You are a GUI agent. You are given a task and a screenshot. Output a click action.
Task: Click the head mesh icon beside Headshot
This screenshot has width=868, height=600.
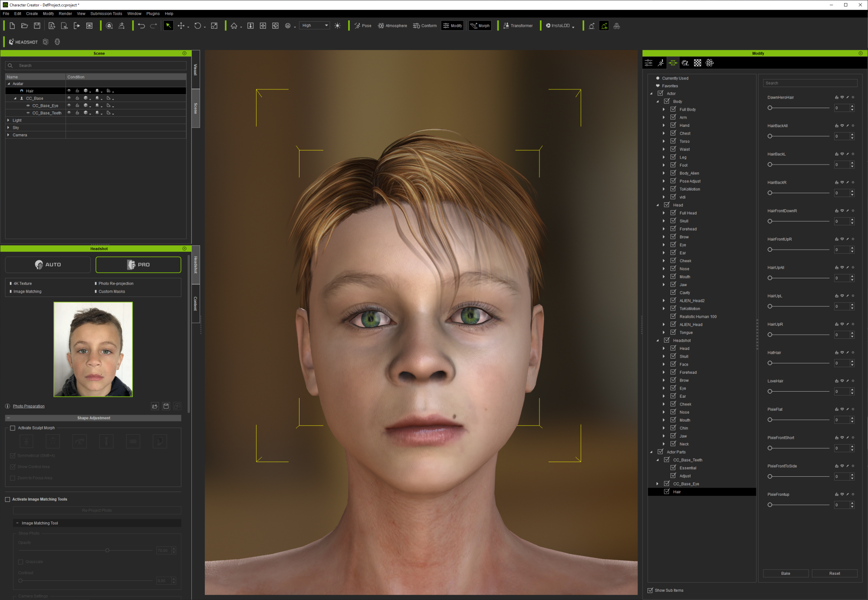coord(57,42)
